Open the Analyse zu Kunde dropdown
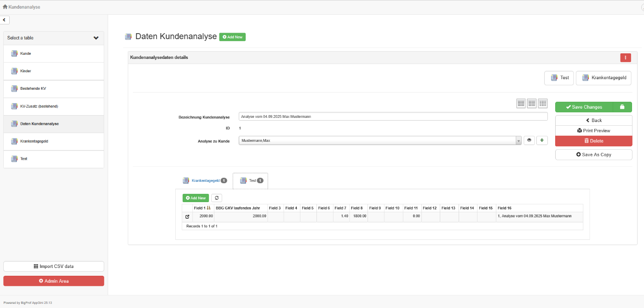Screen dimensions: 644x308 380,140
